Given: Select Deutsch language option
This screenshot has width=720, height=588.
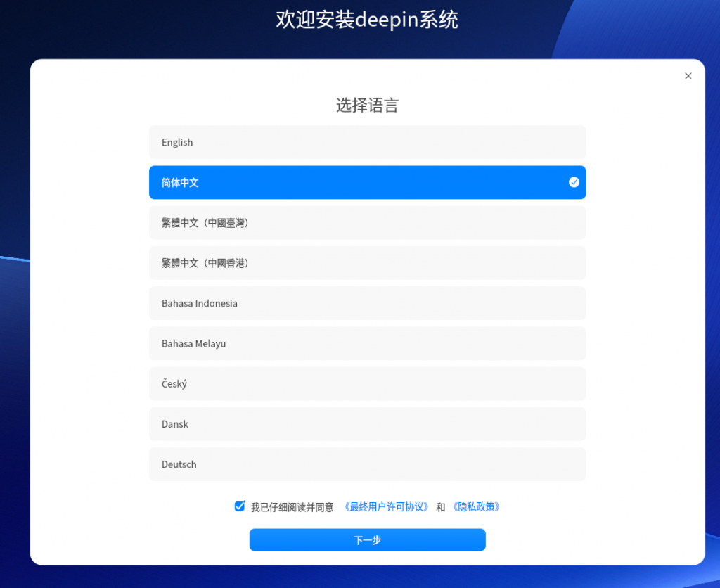Looking at the screenshot, I should point(367,464).
